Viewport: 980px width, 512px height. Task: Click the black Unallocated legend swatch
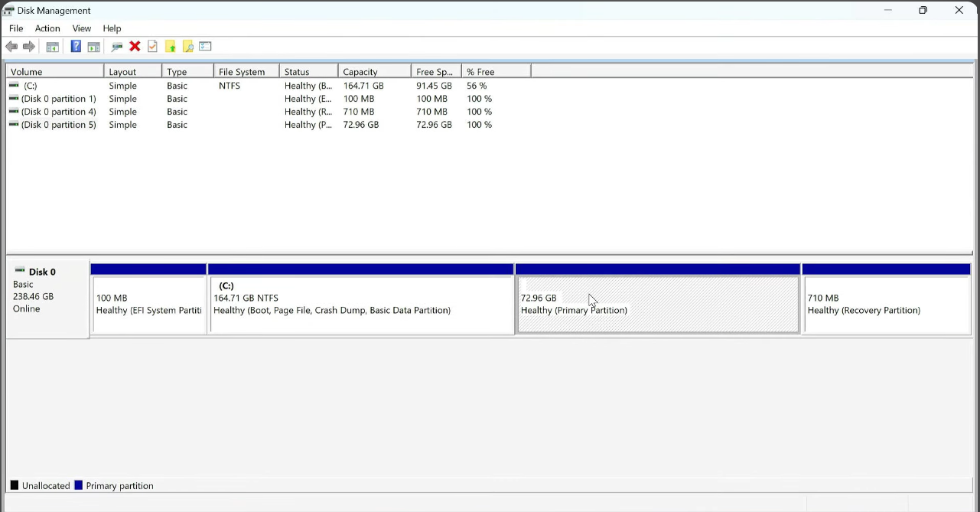coord(15,485)
